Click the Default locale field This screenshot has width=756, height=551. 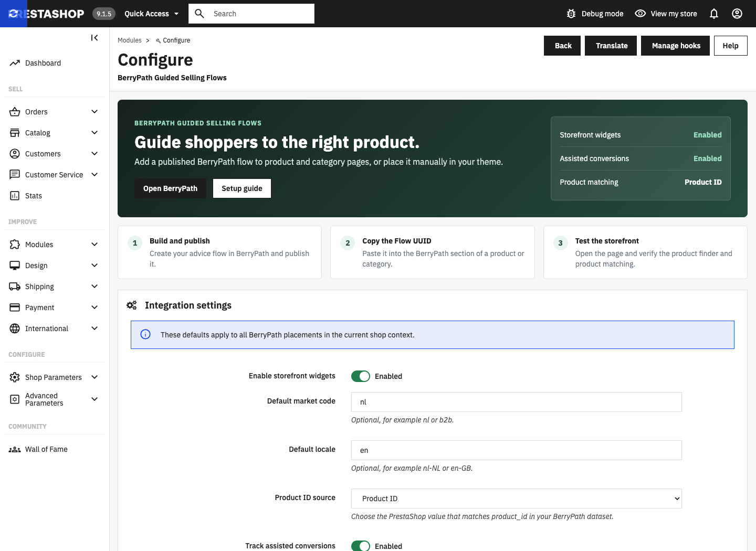pos(517,450)
